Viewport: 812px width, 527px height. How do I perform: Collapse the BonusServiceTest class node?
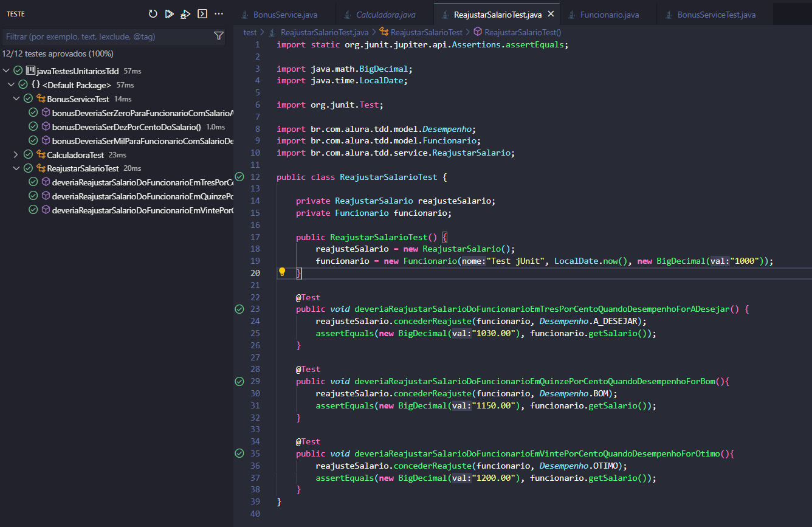(16, 99)
